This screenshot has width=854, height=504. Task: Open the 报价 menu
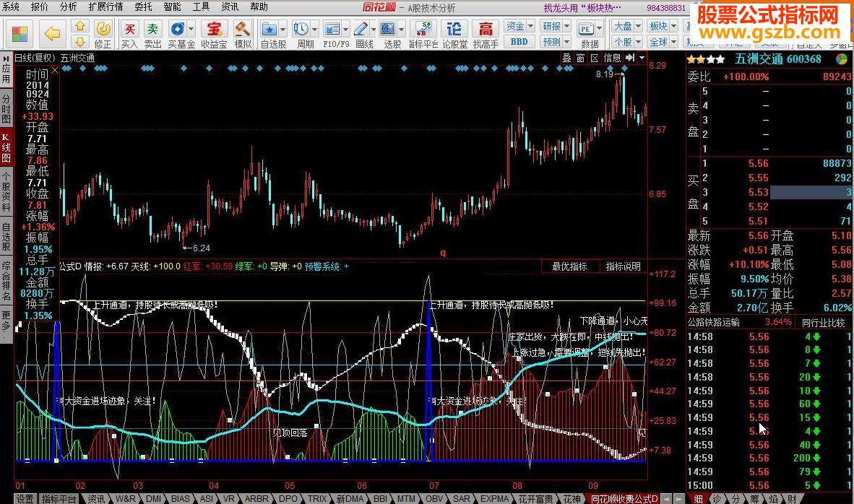click(x=39, y=6)
